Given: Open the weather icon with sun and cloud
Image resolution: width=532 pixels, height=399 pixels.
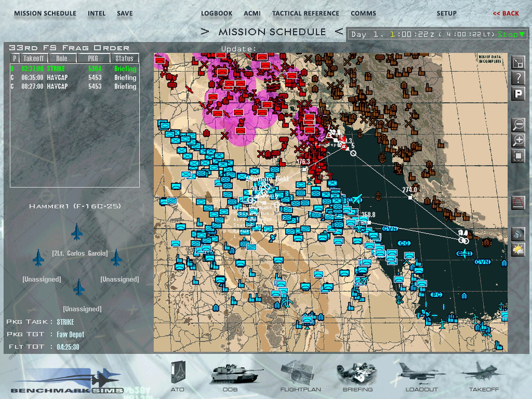Looking at the screenshot, I should pyautogui.click(x=518, y=250).
